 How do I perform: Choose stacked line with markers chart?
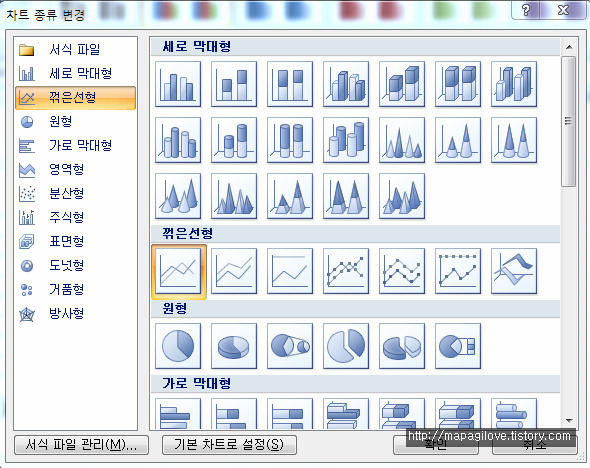402,271
